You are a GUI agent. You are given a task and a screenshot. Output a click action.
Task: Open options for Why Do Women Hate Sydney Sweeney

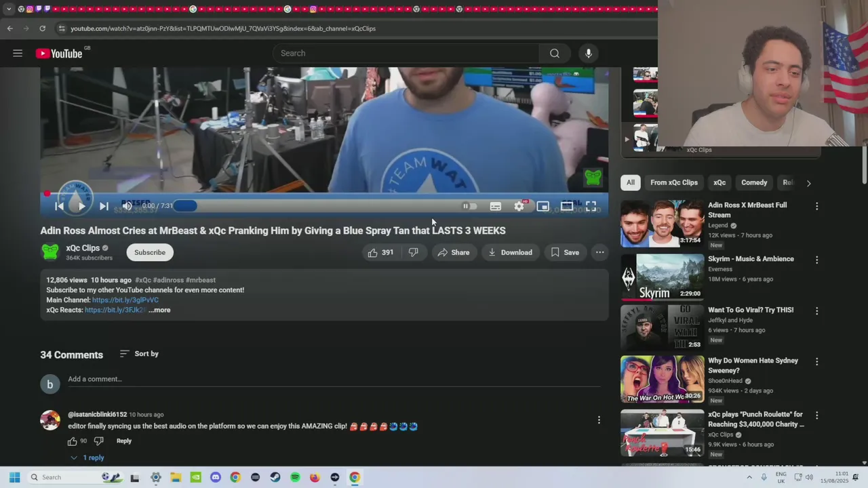(816, 362)
